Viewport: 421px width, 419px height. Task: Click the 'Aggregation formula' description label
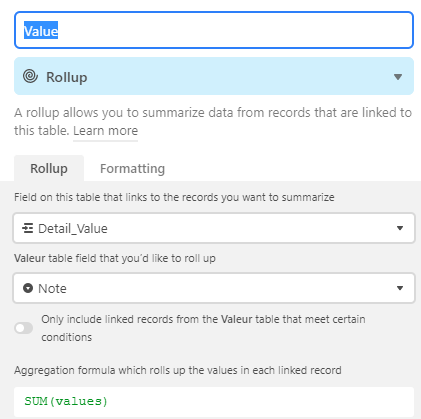(178, 370)
